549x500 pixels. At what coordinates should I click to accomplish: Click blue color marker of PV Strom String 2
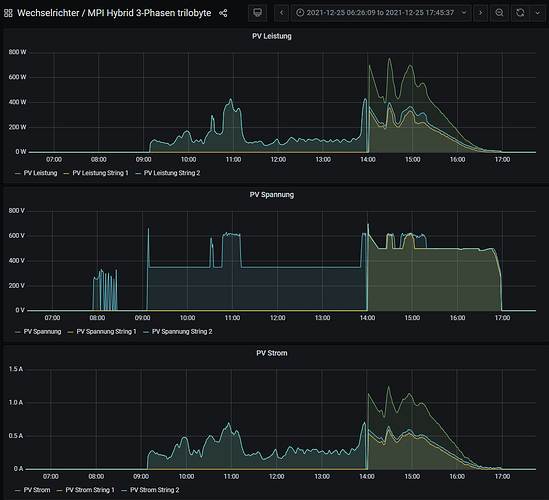tap(124, 490)
